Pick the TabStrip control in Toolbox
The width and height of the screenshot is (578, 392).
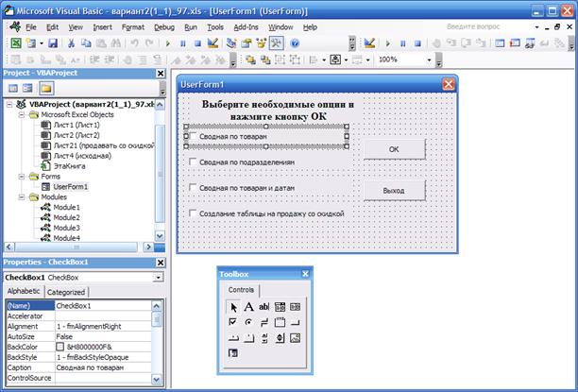coord(233,338)
